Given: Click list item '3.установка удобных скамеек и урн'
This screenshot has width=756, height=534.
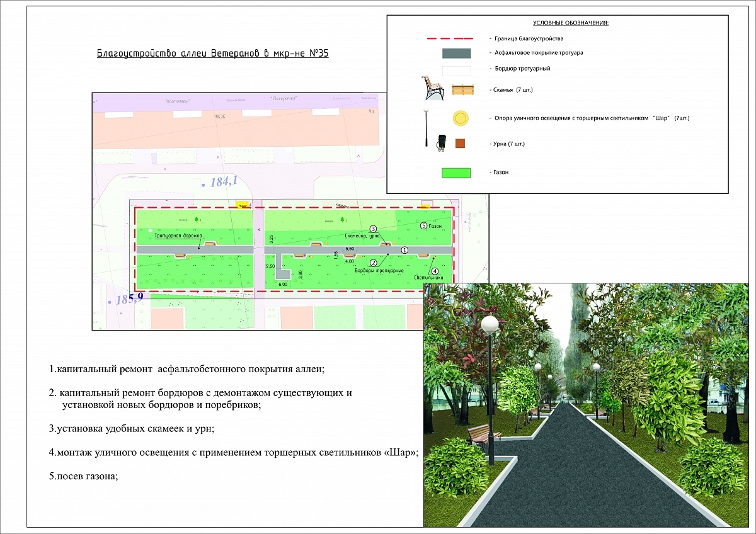Looking at the screenshot, I should (132, 429).
